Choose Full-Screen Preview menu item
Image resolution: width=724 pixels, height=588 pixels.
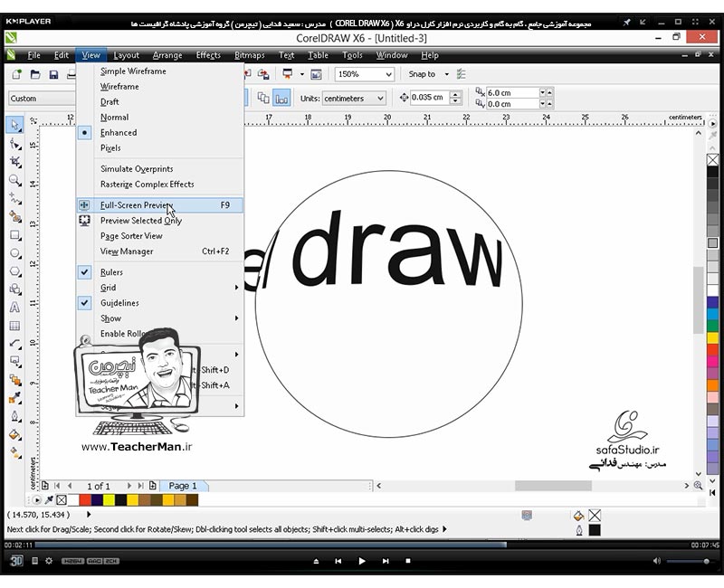click(159, 205)
